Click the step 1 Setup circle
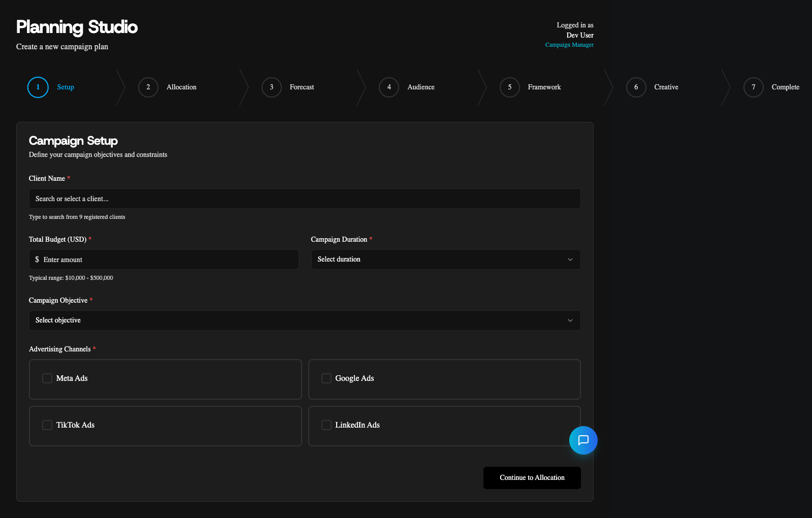812x518 pixels. (38, 87)
